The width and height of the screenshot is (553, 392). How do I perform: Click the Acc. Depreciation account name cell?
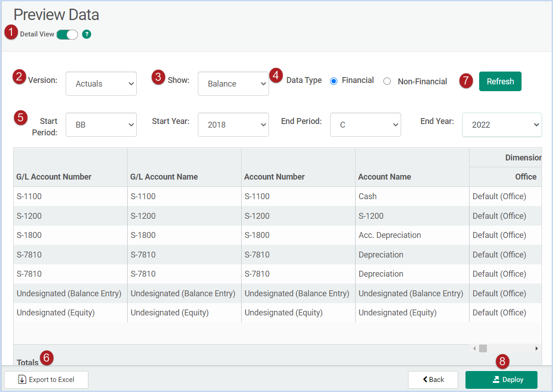(x=413, y=235)
